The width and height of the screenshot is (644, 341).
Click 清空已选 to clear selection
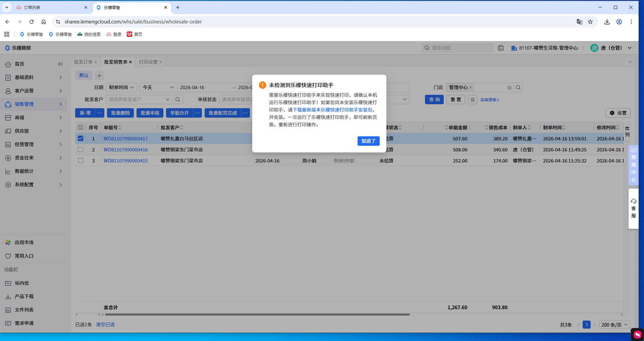click(x=105, y=325)
